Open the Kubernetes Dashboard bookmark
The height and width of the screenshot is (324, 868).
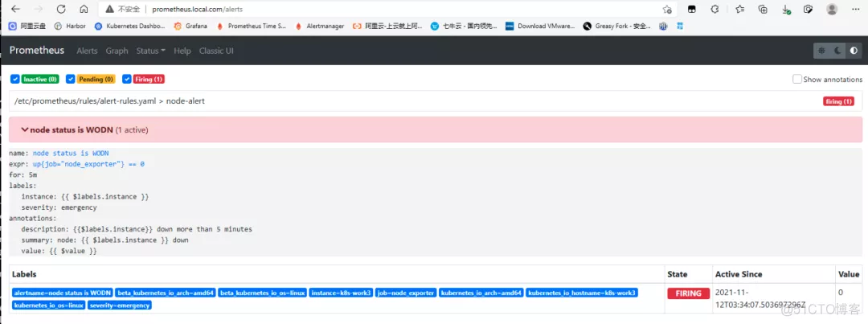pyautogui.click(x=129, y=26)
